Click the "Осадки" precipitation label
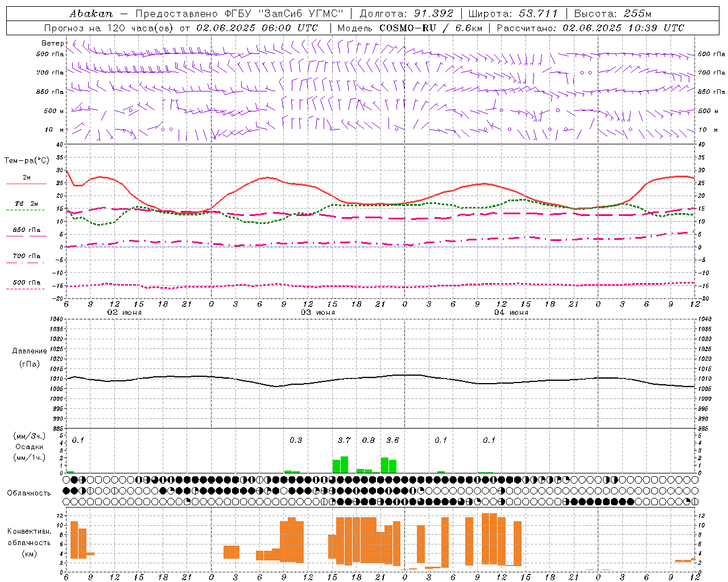The image size is (728, 582). coord(29,447)
